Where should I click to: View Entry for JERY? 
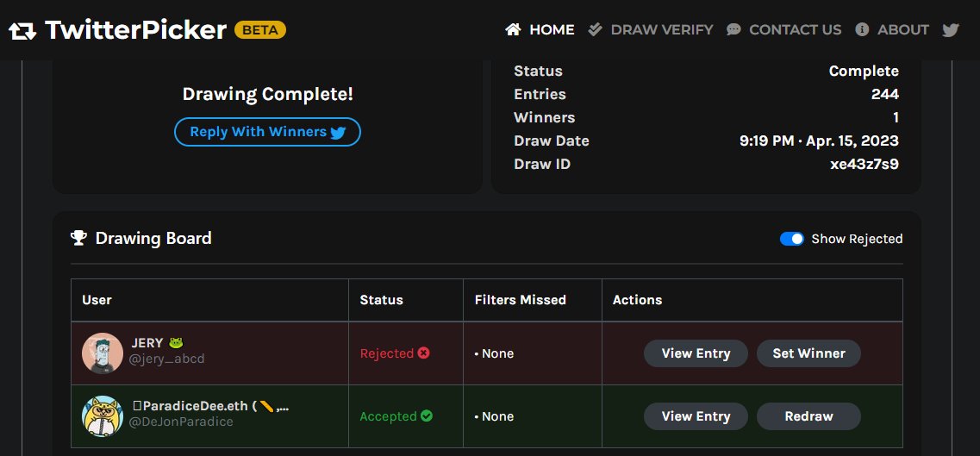click(x=696, y=353)
